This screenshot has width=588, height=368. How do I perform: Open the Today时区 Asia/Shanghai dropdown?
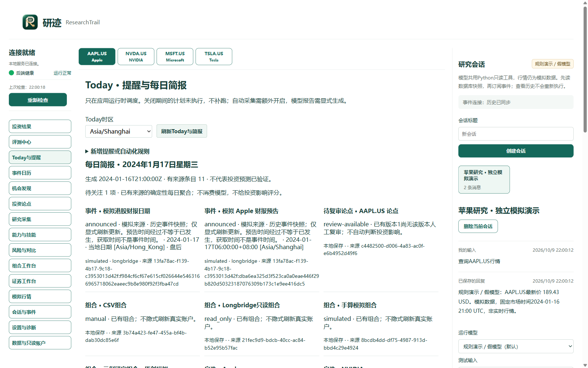119,131
